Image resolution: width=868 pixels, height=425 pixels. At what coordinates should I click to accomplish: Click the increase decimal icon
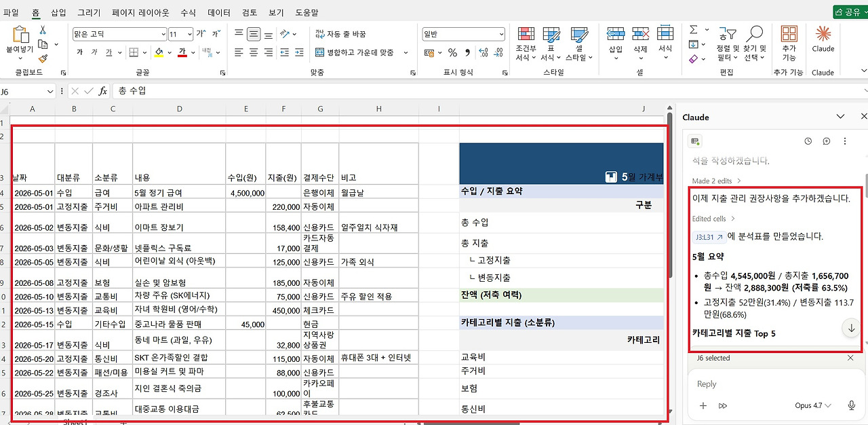click(x=484, y=53)
